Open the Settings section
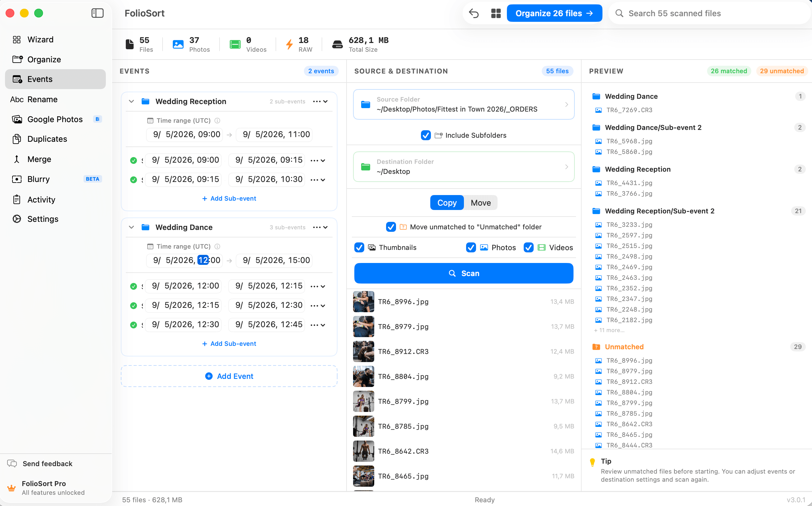 click(55, 219)
